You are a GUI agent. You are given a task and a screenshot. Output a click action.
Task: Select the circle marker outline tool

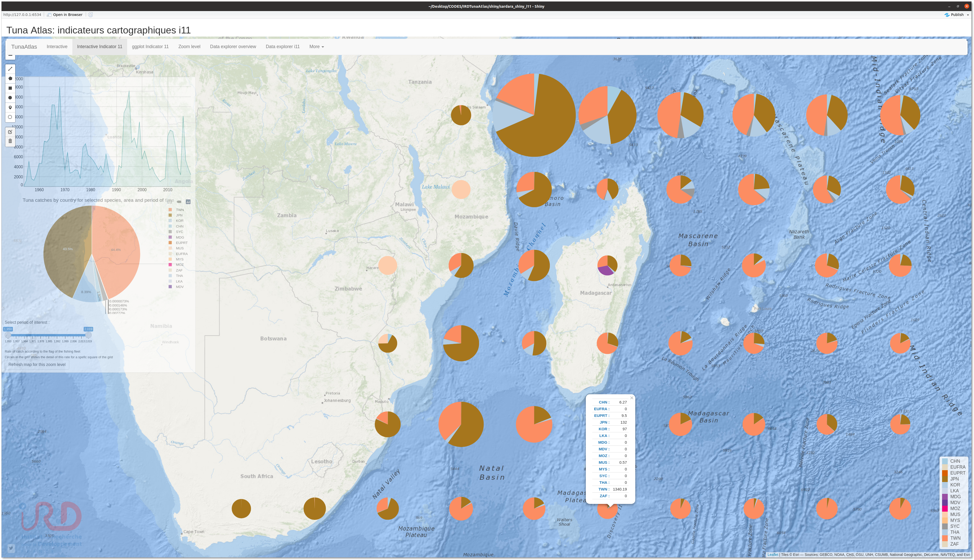pos(10,117)
